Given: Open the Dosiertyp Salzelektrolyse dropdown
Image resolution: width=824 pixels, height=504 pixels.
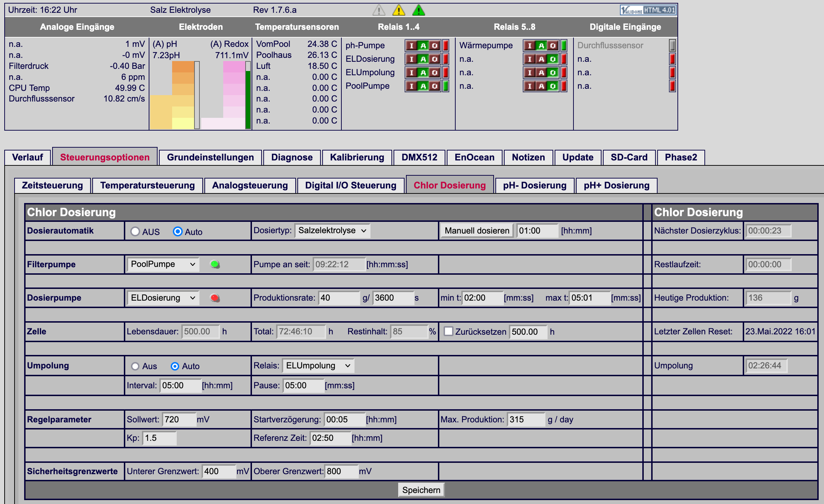Looking at the screenshot, I should [x=332, y=230].
